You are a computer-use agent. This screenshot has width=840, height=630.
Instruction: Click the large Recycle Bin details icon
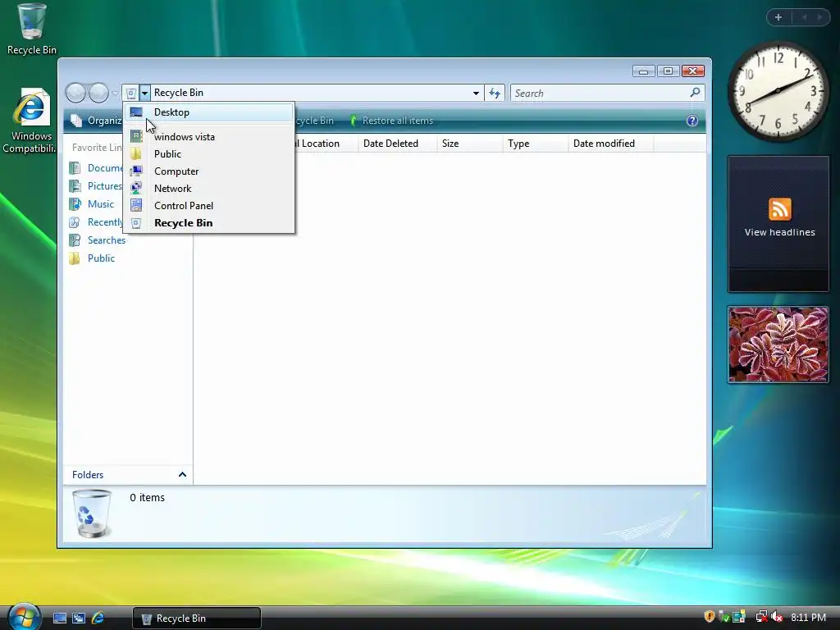[92, 514]
